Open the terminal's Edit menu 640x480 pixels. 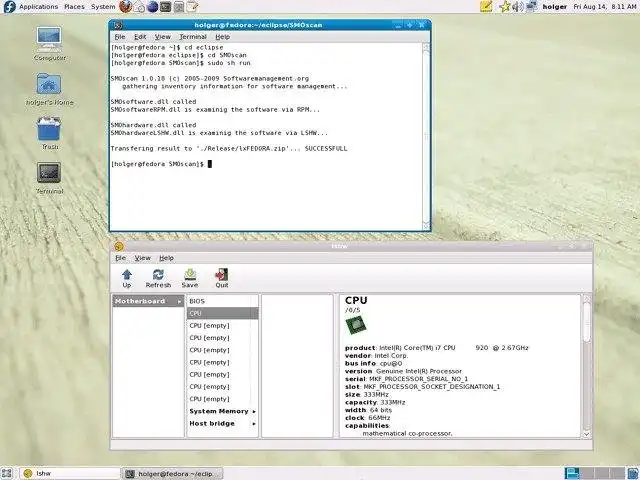pyautogui.click(x=140, y=37)
